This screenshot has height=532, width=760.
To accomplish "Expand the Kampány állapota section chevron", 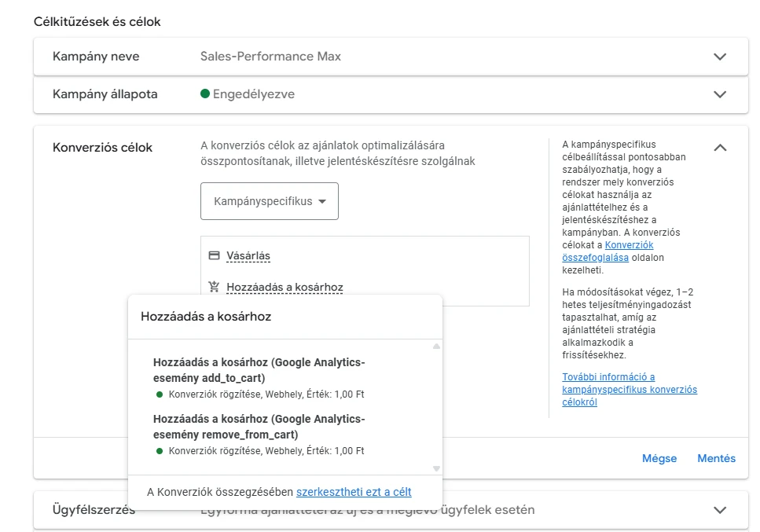I will 720,94.
